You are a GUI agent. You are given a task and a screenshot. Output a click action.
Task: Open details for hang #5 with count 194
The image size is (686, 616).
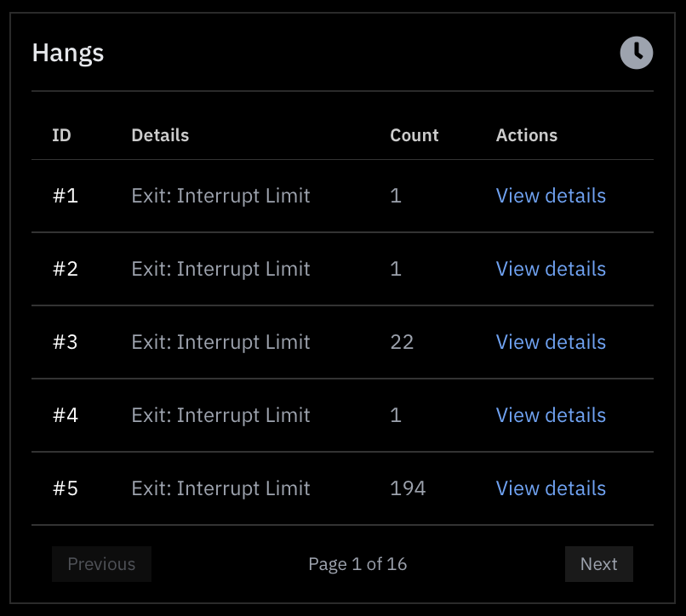pyautogui.click(x=550, y=488)
